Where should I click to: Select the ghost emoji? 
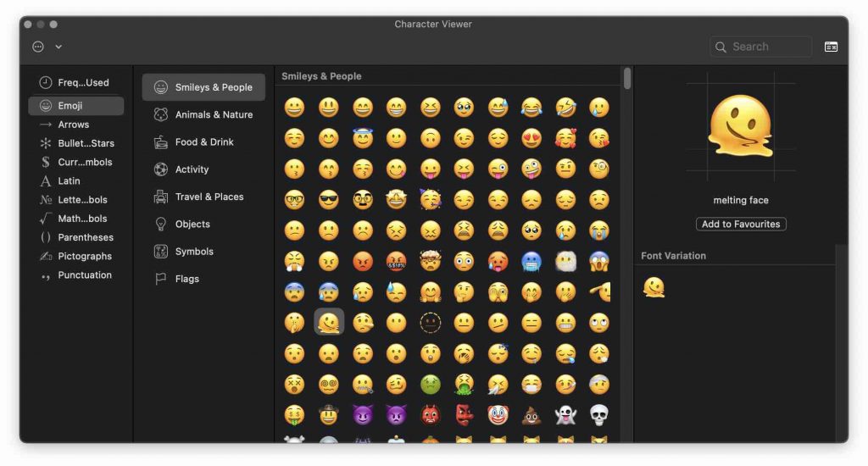pyautogui.click(x=565, y=415)
